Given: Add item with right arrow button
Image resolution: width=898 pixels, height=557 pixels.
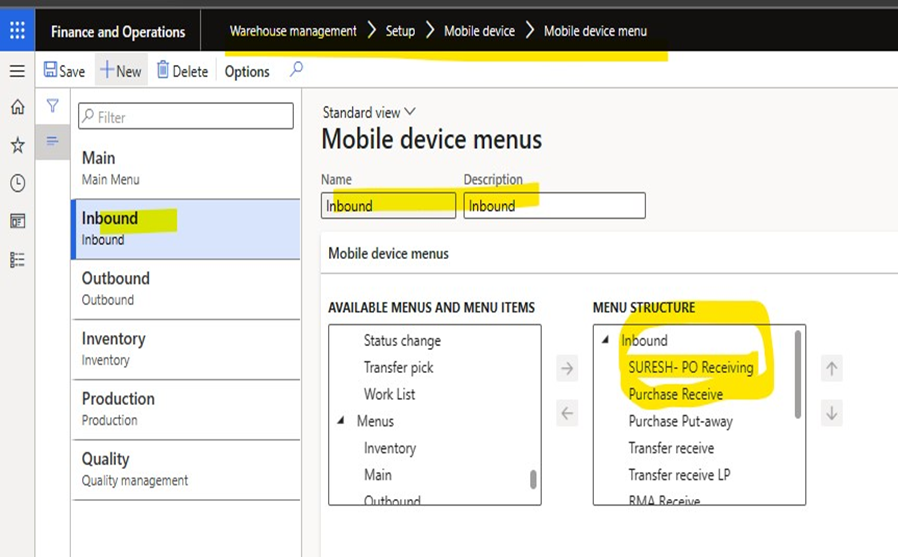Looking at the screenshot, I should point(567,368).
